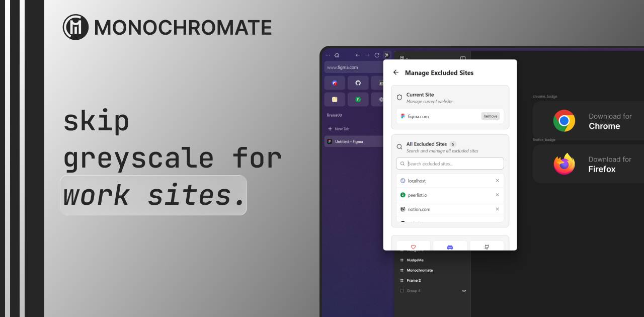Expand the Group 4 layer in Figma

click(463, 290)
